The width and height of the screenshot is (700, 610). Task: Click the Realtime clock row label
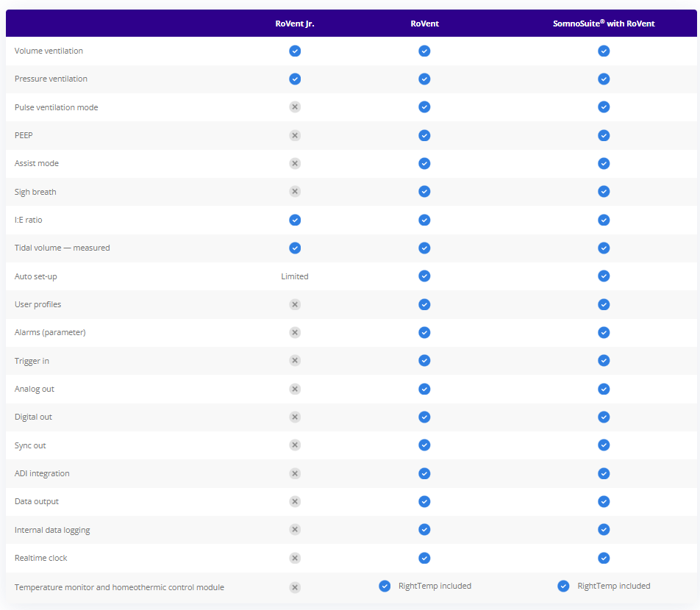pyautogui.click(x=40, y=559)
